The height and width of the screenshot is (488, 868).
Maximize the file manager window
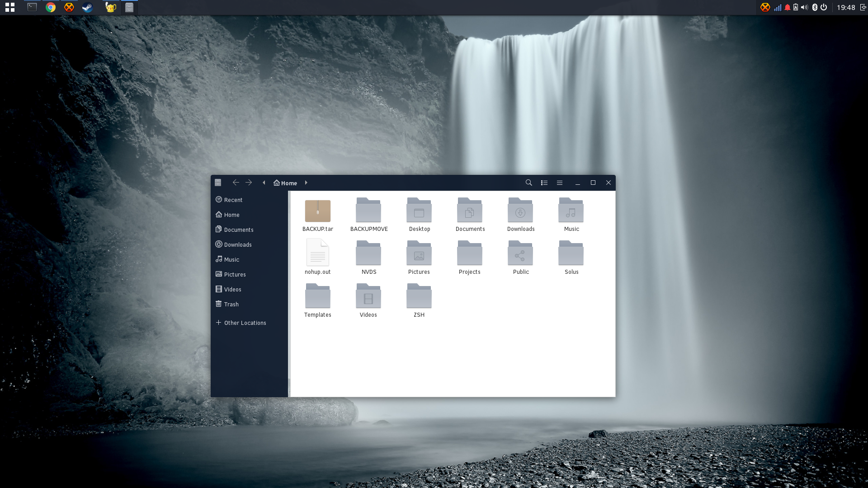[593, 183]
